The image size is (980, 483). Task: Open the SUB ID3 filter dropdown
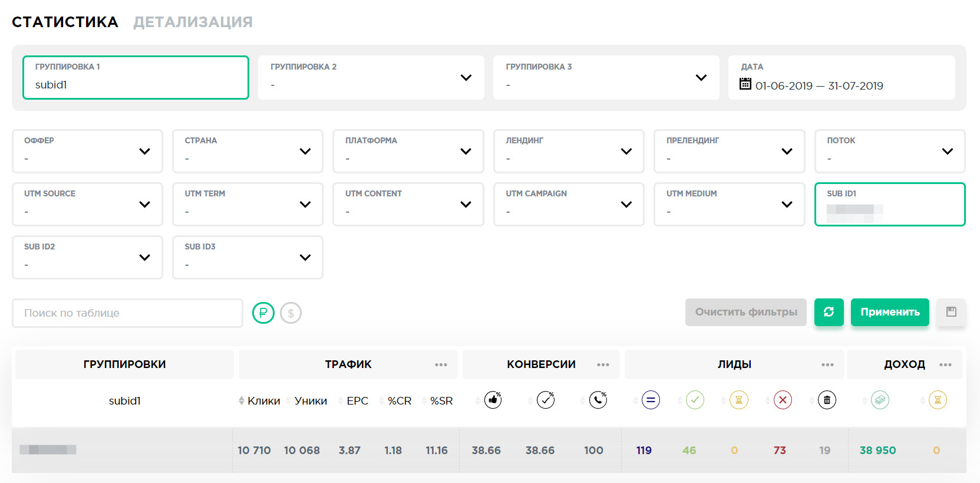pyautogui.click(x=248, y=257)
